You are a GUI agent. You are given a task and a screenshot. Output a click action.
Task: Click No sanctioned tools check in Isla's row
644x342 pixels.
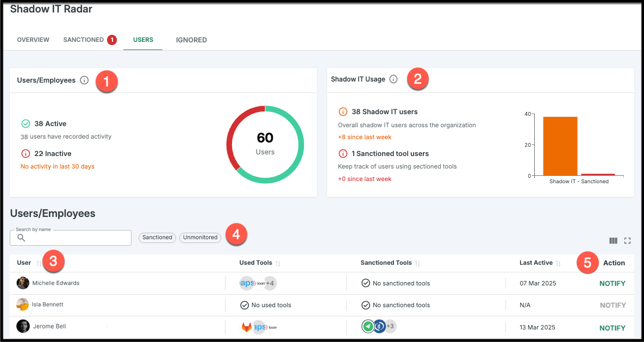pyautogui.click(x=366, y=306)
